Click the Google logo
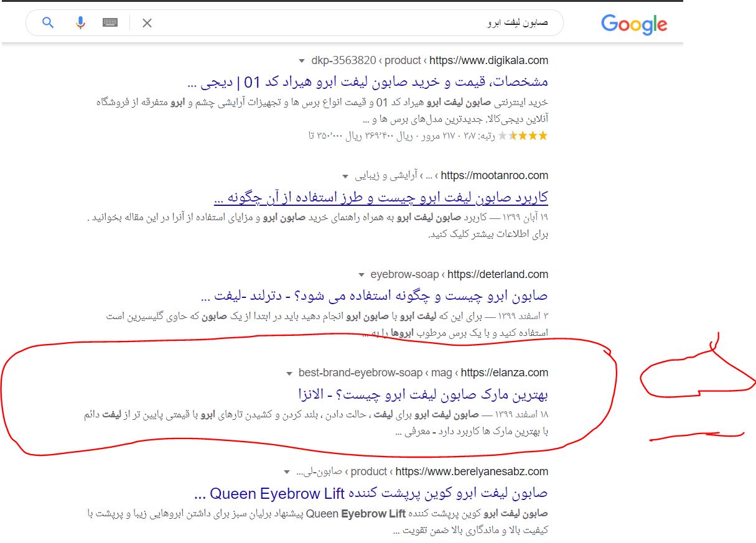Viewport: 756px width, 543px height. pos(634,24)
